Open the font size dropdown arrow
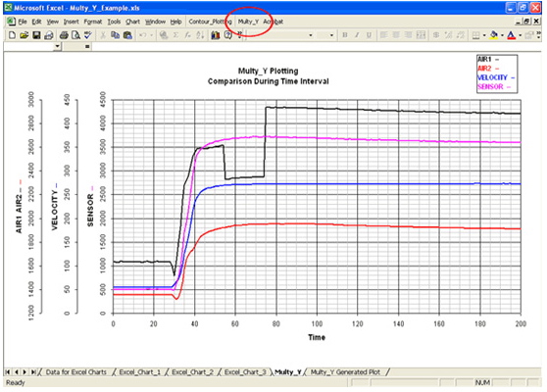This screenshot has width=547, height=392. click(331, 35)
